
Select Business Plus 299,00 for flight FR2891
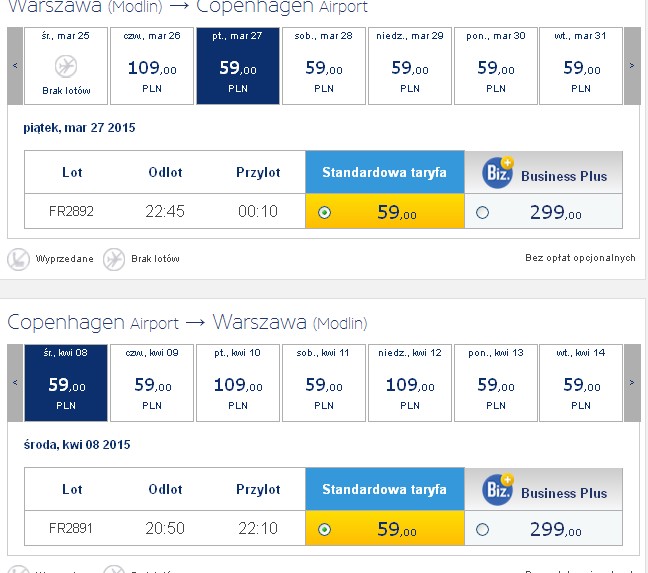tap(482, 530)
